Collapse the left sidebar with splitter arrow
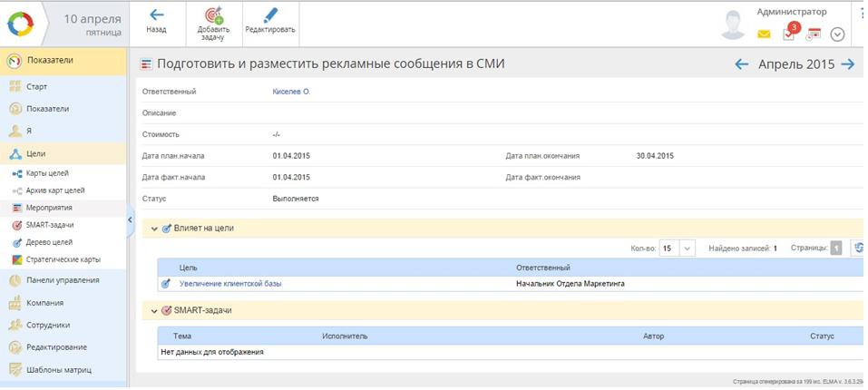 click(131, 219)
